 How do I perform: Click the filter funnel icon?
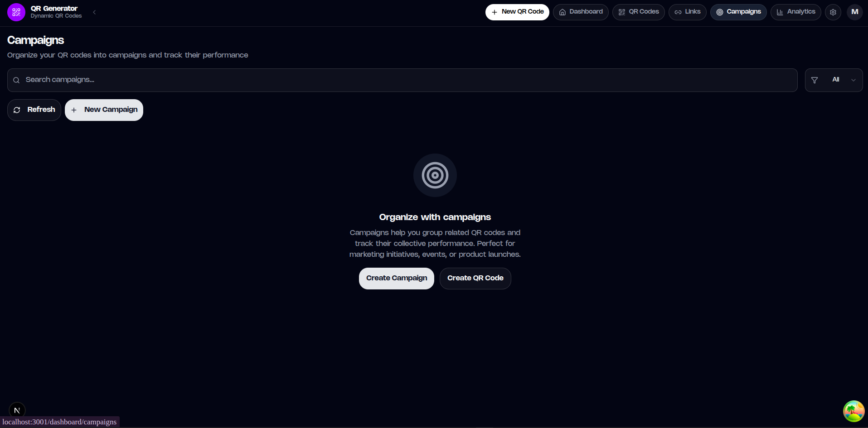click(815, 80)
